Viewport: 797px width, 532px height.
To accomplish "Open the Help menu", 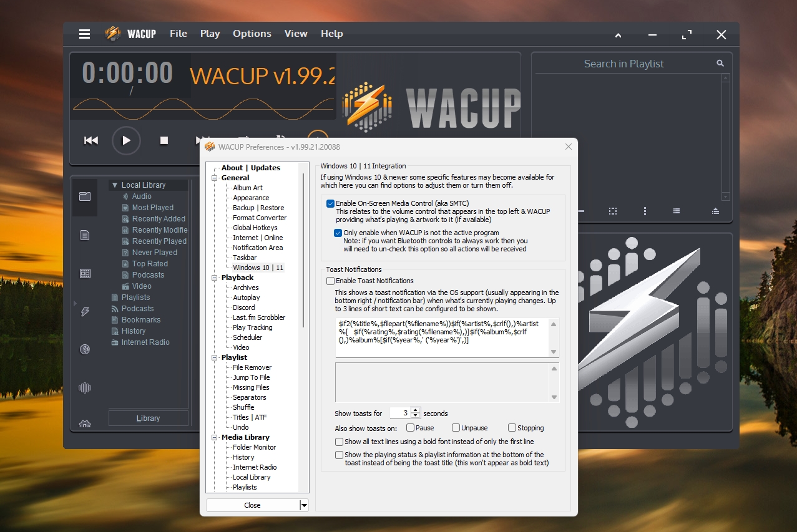I will [332, 34].
